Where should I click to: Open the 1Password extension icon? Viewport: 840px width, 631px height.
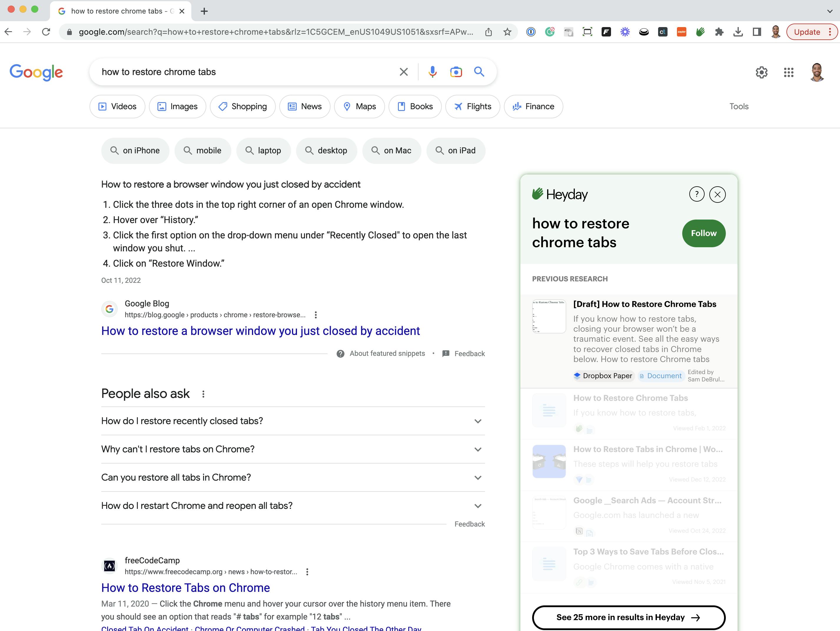tap(530, 32)
